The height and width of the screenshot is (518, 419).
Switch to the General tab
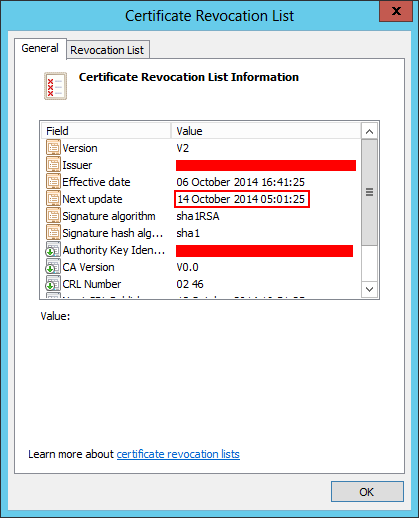pos(40,48)
